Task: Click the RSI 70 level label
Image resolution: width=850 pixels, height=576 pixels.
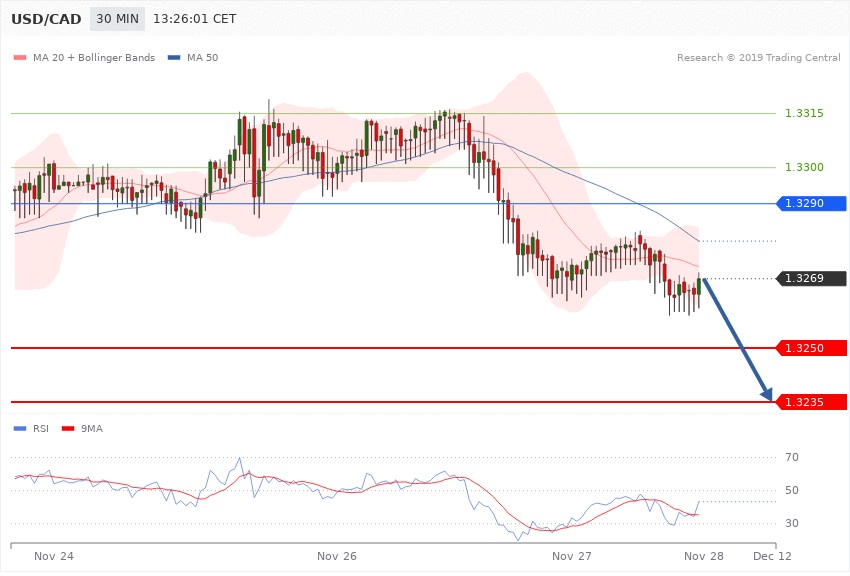Action: coord(792,458)
